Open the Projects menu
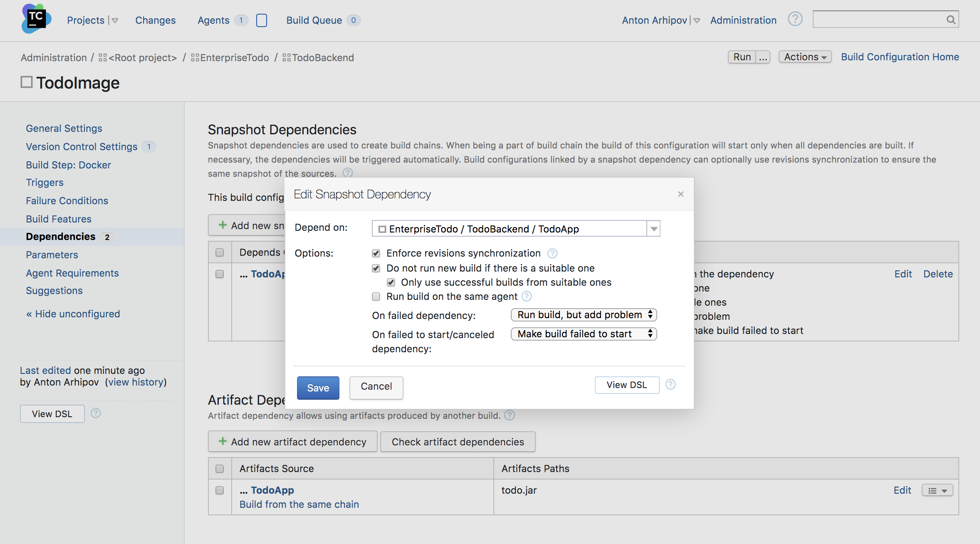 pyautogui.click(x=85, y=20)
